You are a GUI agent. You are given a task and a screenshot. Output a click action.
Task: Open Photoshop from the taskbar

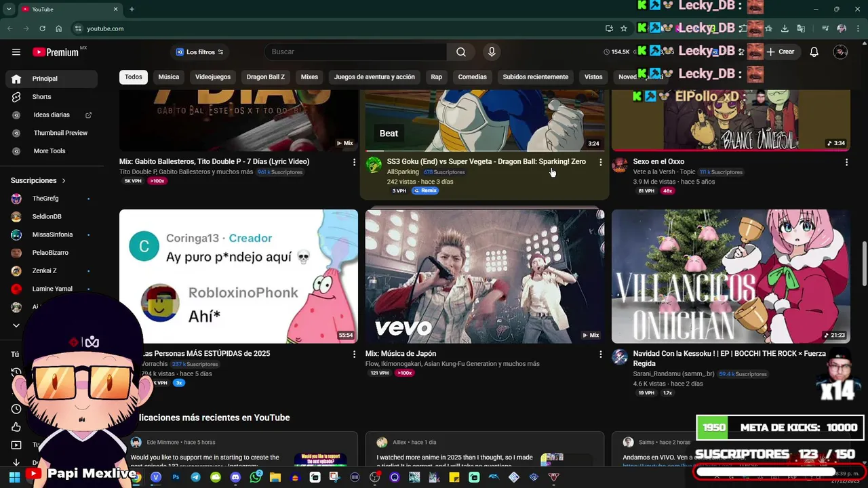(x=176, y=477)
